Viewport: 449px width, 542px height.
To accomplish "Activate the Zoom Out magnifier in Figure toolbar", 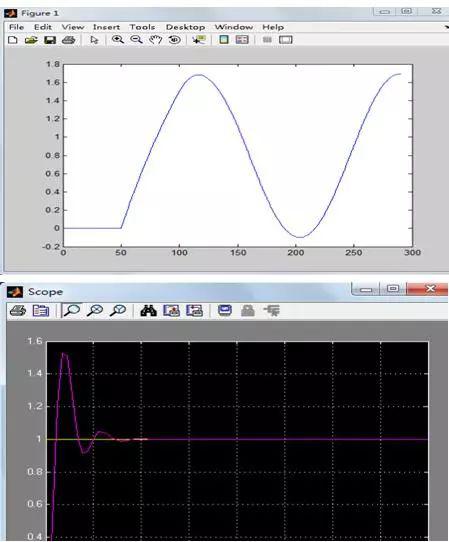I will (x=136, y=40).
